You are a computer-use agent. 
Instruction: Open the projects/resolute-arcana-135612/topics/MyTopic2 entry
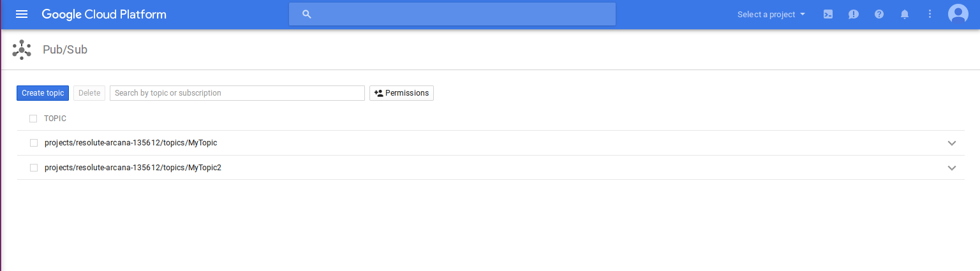click(x=133, y=168)
